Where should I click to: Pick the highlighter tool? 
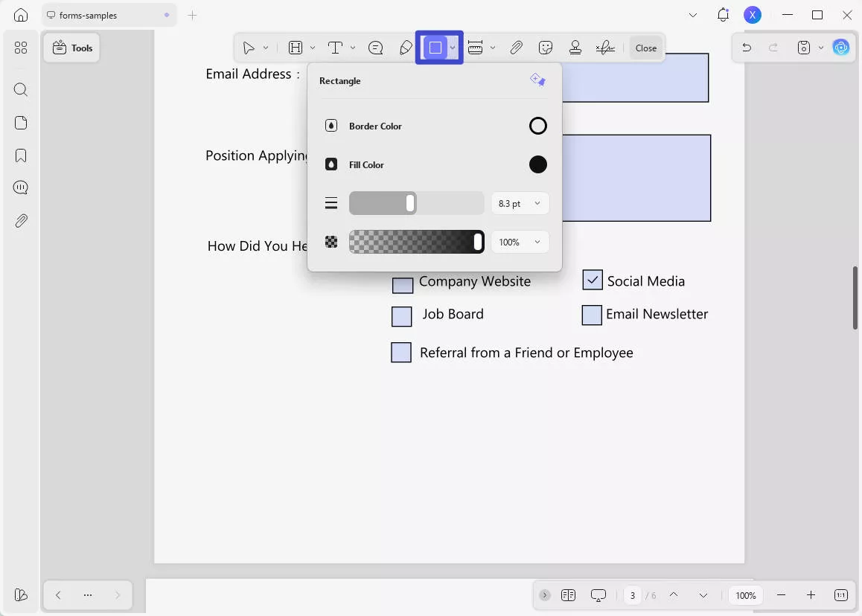pyautogui.click(x=406, y=47)
